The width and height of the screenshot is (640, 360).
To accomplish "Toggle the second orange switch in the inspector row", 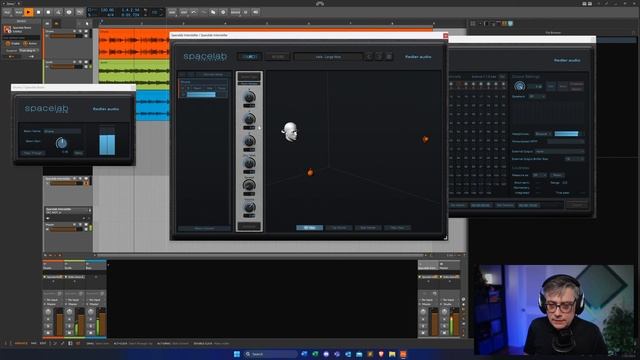I will 25,43.
